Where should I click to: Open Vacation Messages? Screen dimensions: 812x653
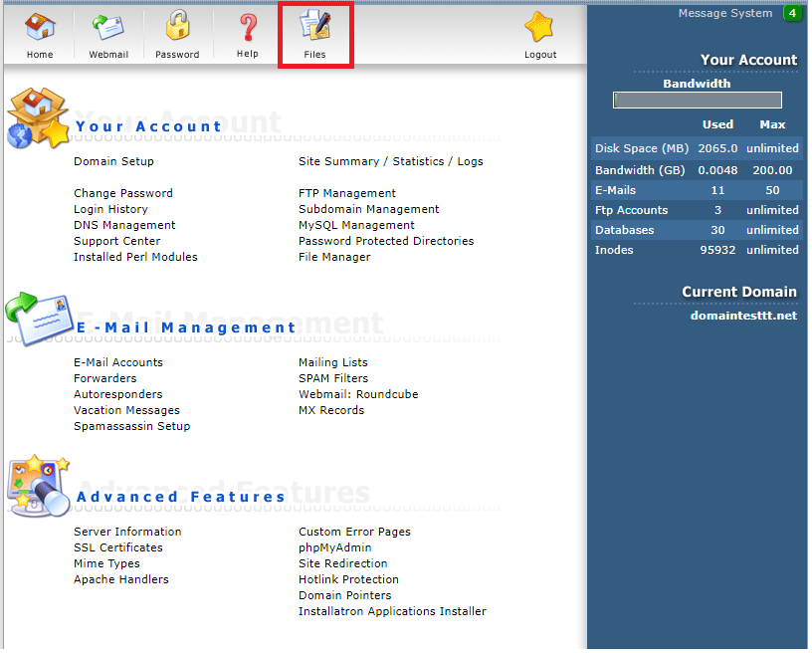tap(127, 411)
